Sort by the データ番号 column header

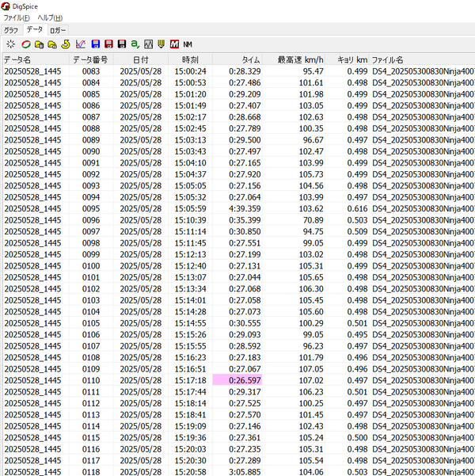click(x=91, y=60)
